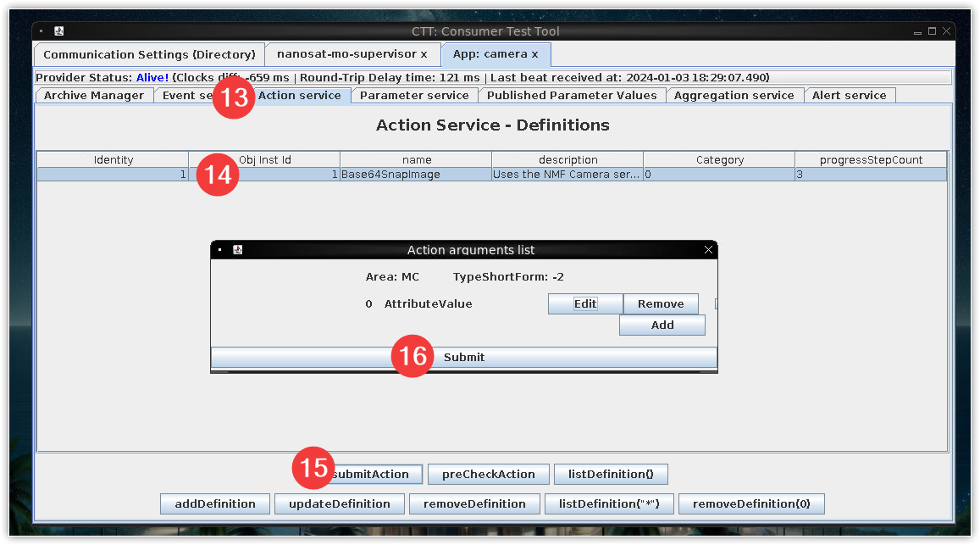Viewport: 980px width, 545px height.
Task: Close the nanosat-mo-supervisor tab with its x
Action: pyautogui.click(x=424, y=54)
